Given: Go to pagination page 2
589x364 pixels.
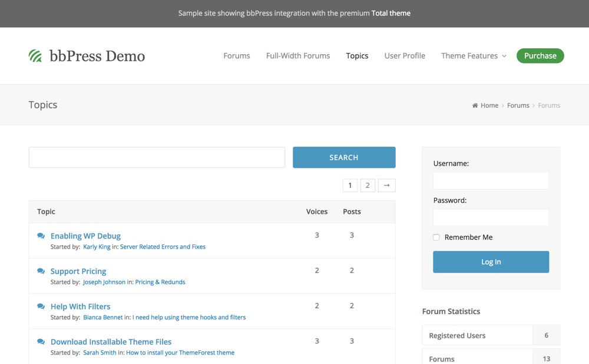Looking at the screenshot, I should point(368,185).
